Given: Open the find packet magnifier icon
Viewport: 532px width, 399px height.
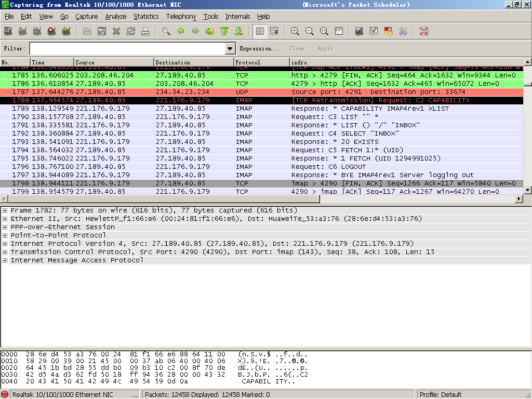Looking at the screenshot, I should coord(166,31).
